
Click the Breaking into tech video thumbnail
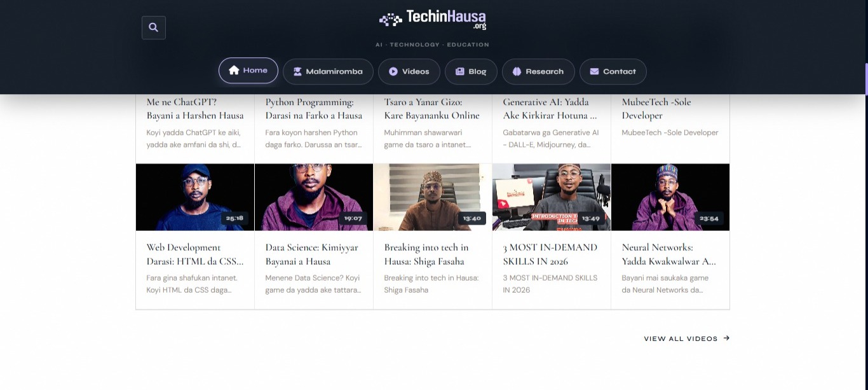(432, 197)
